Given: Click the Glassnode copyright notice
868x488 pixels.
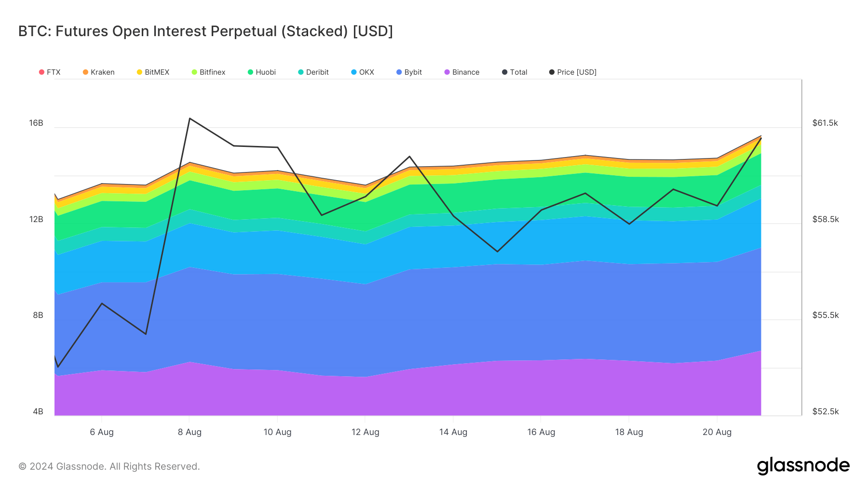Looking at the screenshot, I should coord(109,466).
